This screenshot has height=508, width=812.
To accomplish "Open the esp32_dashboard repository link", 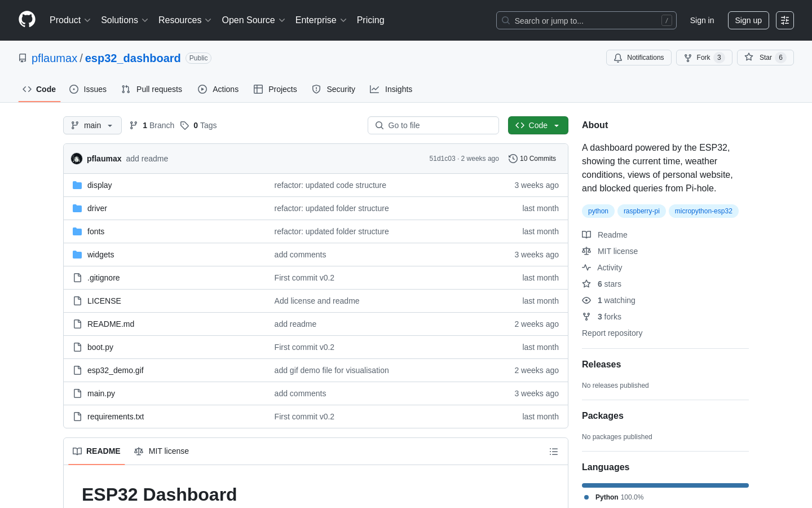I will (133, 58).
